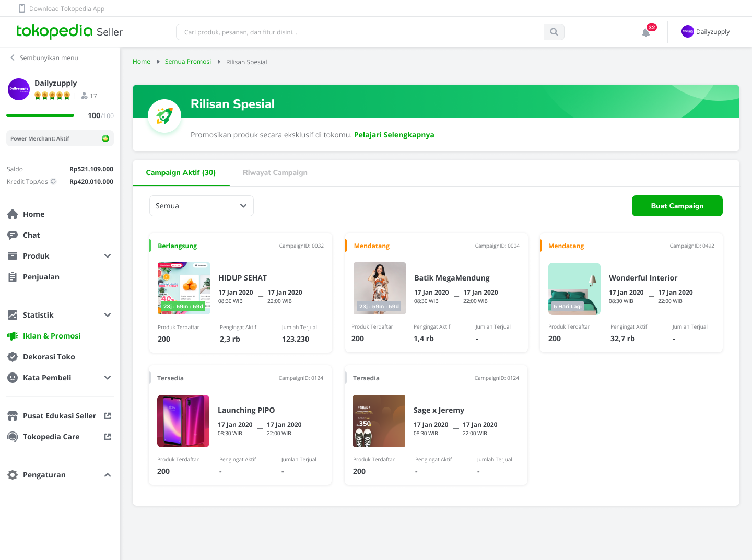Click the Dailyzupply shop avatar in the sidebar
Screen dimensions: 752x560
pos(19,89)
